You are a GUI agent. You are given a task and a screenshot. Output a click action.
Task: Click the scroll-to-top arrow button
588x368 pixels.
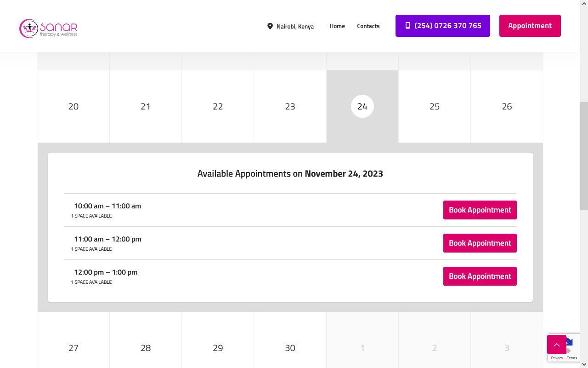pos(557,345)
